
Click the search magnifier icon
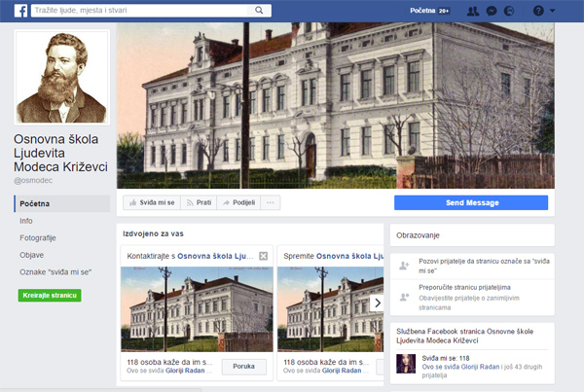259,11
